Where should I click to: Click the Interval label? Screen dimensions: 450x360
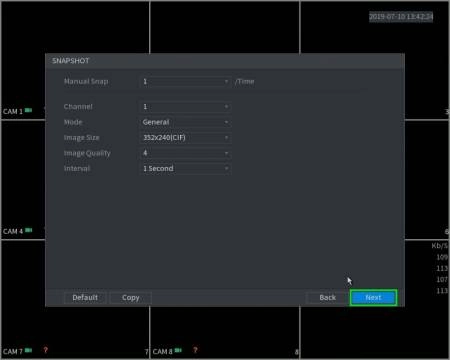[x=77, y=168]
